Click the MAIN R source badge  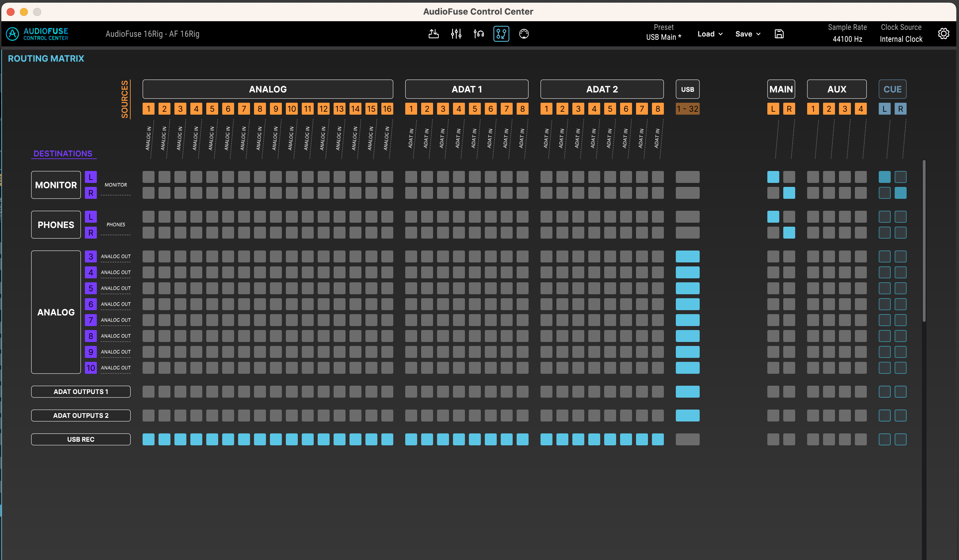pos(789,109)
